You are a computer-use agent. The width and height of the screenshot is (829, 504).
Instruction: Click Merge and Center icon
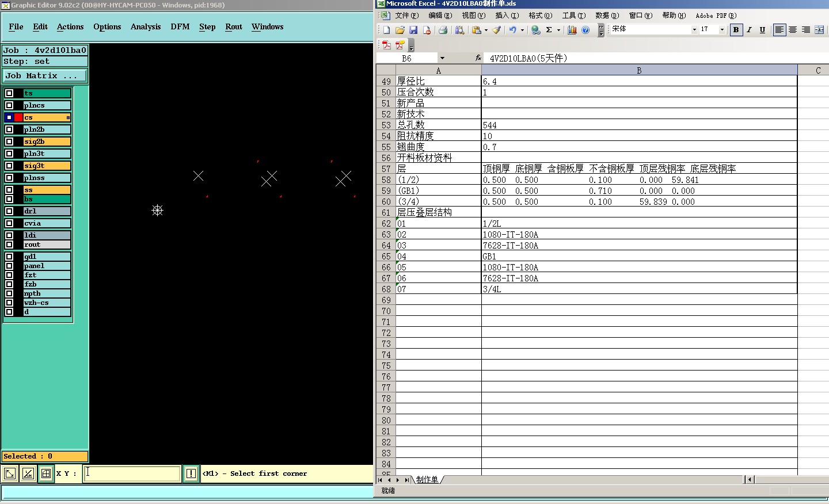click(819, 30)
